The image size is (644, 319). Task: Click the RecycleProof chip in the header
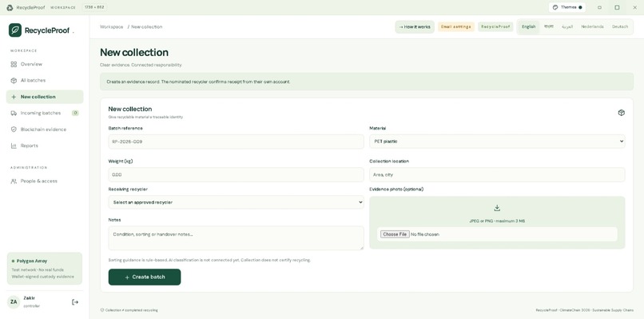pos(495,26)
